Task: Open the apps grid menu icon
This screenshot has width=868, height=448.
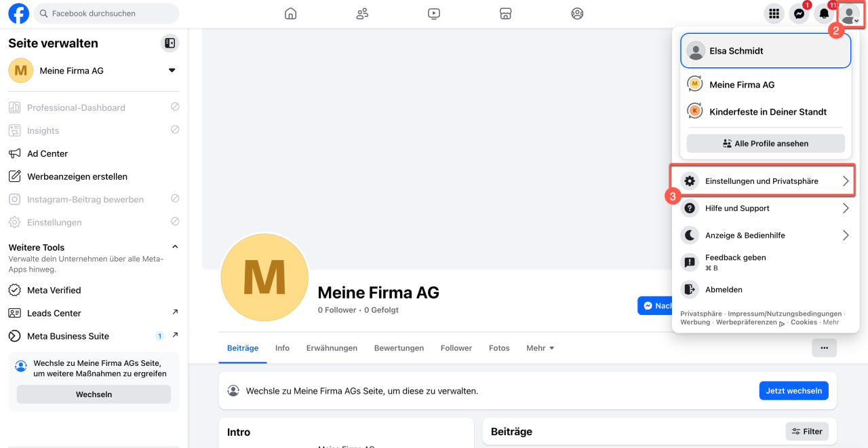Action: point(774,14)
